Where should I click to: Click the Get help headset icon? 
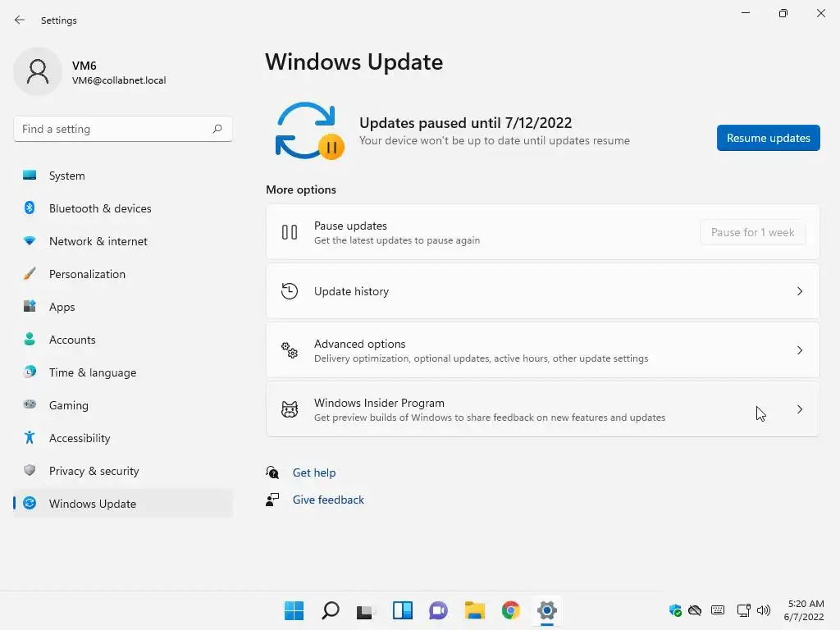coord(272,472)
